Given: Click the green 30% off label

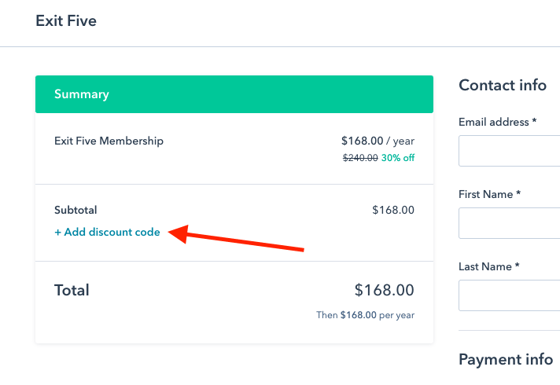Looking at the screenshot, I should (x=398, y=158).
